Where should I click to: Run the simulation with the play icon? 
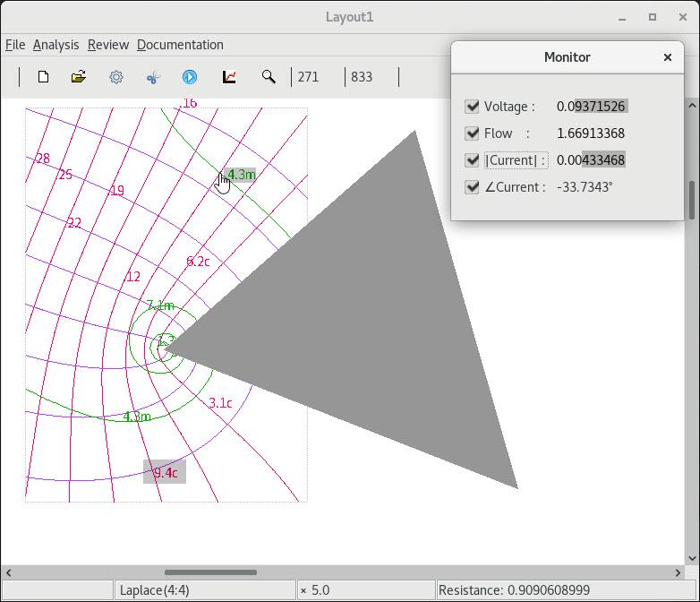click(x=190, y=77)
